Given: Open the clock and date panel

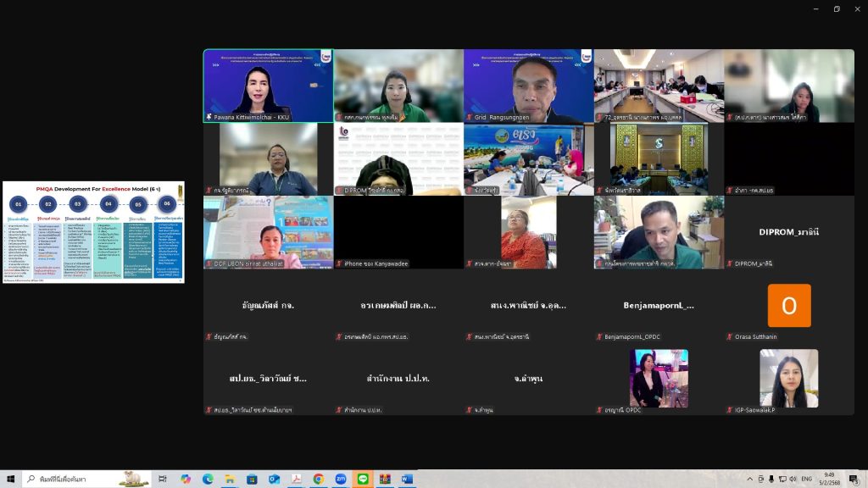Looking at the screenshot, I should pyautogui.click(x=828, y=479).
